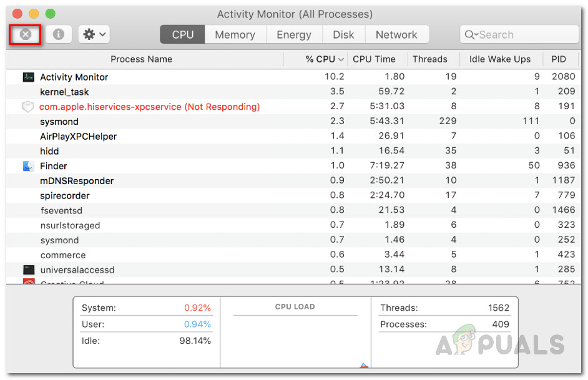Click the inspect process info button
Image resolution: width=588 pixels, height=380 pixels.
click(x=58, y=34)
